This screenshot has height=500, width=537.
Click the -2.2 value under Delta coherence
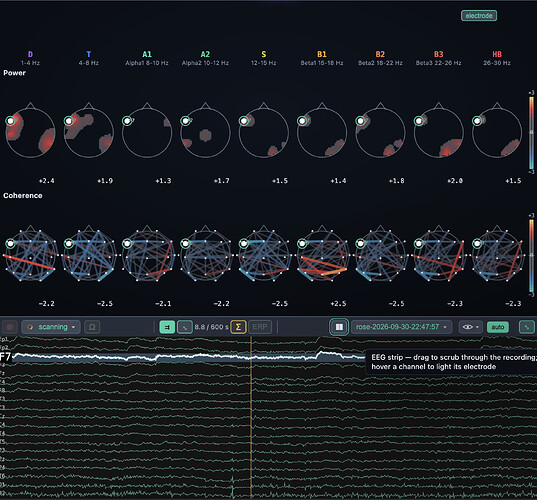(47, 304)
